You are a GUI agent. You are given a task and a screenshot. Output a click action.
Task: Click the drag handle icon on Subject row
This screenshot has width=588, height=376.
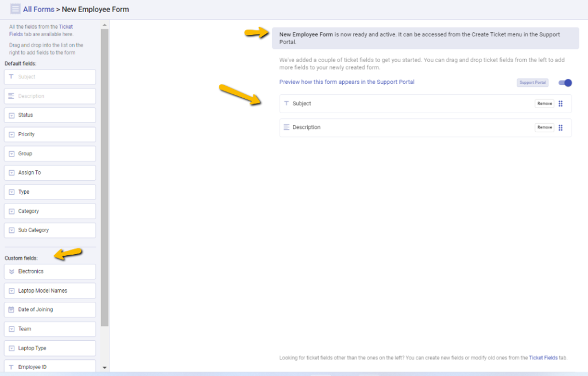click(561, 103)
